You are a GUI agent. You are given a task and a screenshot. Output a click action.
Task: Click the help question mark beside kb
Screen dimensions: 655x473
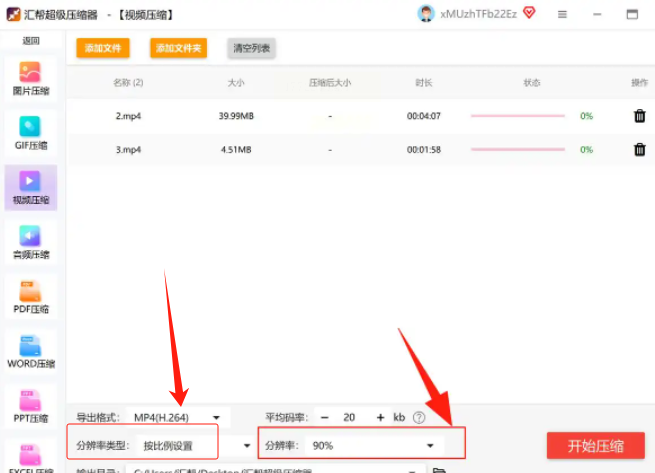pos(419,417)
